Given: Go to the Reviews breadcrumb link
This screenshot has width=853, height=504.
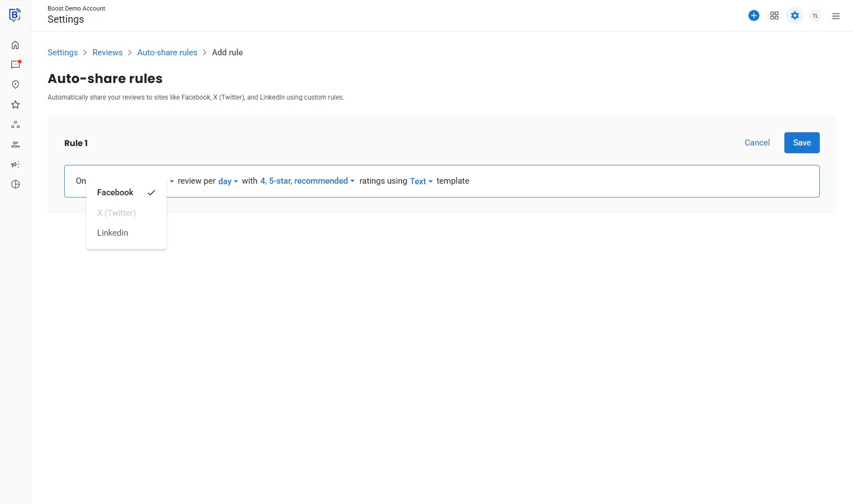Looking at the screenshot, I should point(107,53).
